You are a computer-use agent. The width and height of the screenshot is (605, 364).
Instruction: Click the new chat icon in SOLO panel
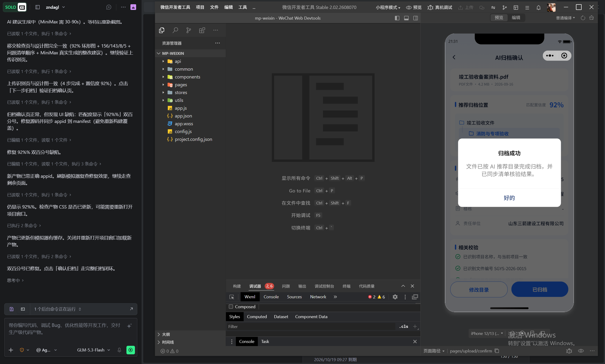[x=109, y=7]
